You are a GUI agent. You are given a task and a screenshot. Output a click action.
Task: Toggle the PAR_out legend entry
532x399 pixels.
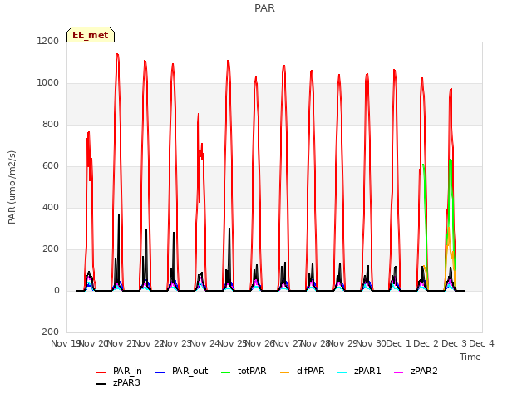click(181, 372)
